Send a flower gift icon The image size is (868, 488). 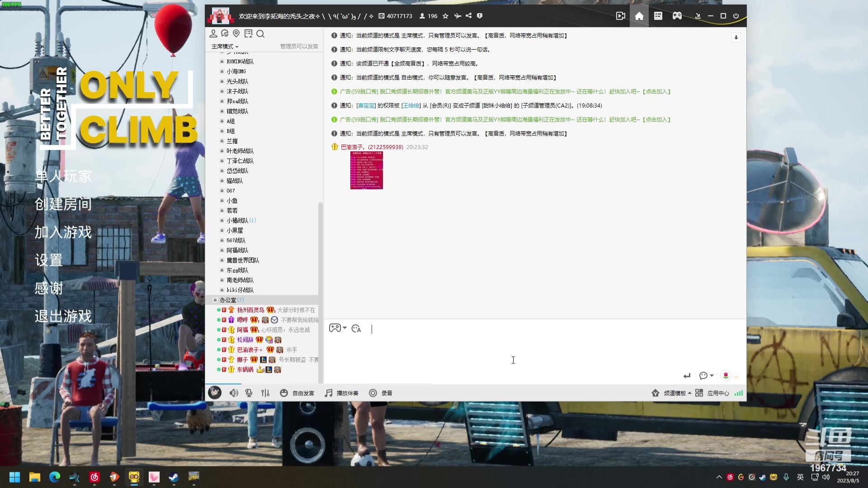(x=726, y=376)
